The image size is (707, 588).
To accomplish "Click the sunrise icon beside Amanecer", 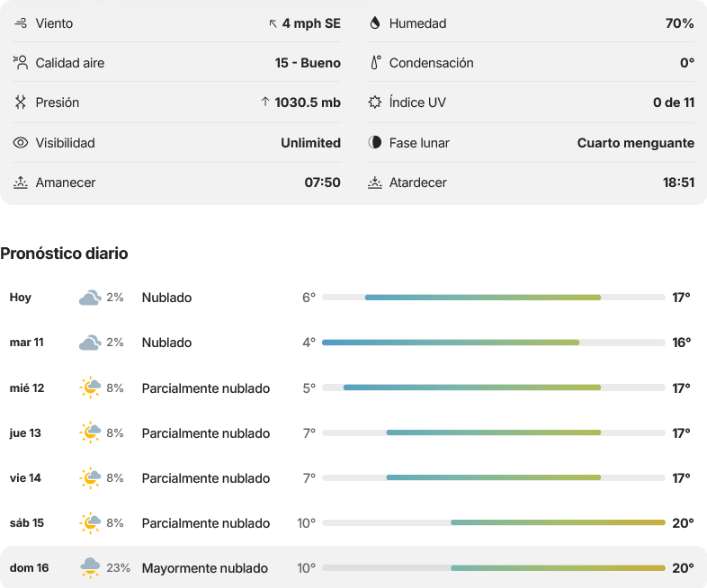I will pyautogui.click(x=21, y=183).
